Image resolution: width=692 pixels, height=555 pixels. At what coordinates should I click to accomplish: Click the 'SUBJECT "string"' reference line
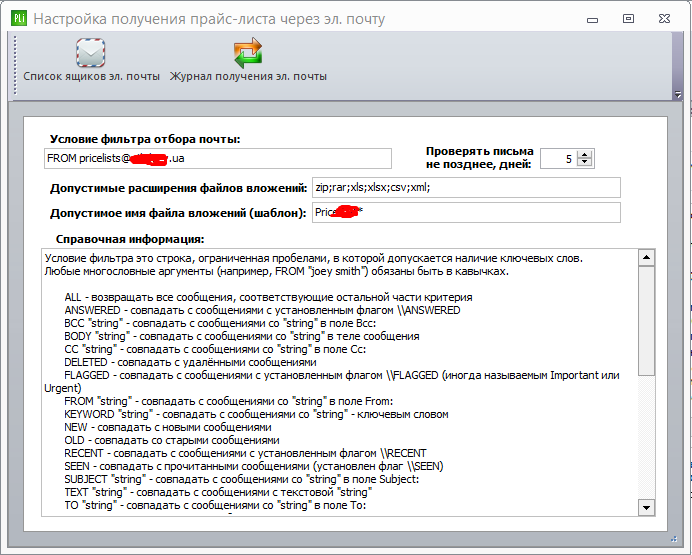[242, 480]
